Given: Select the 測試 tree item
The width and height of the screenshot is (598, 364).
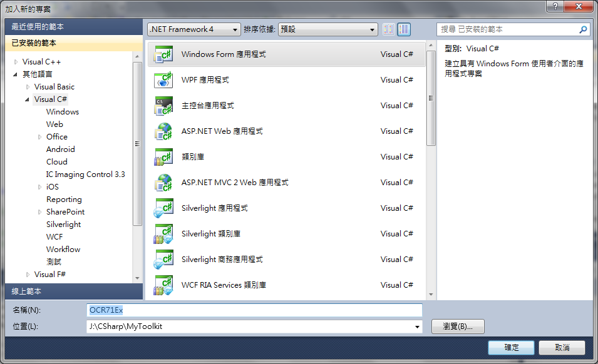Looking at the screenshot, I should [x=54, y=262].
